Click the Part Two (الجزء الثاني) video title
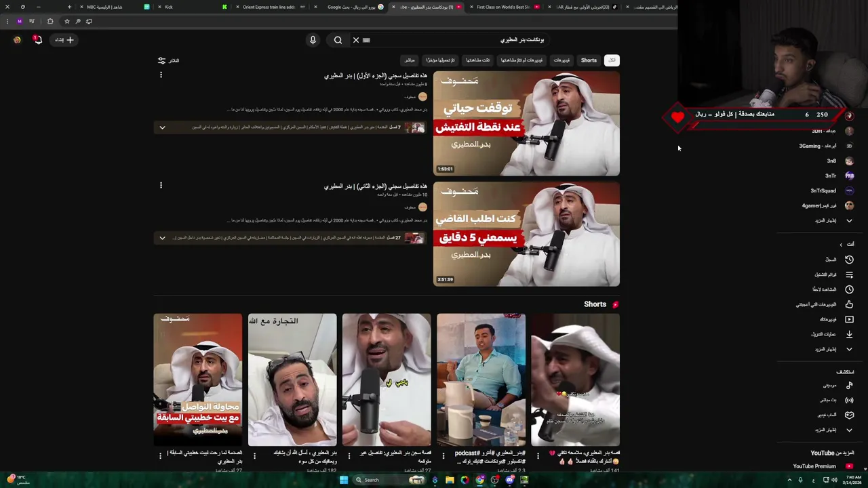The width and height of the screenshot is (868, 488). (375, 186)
